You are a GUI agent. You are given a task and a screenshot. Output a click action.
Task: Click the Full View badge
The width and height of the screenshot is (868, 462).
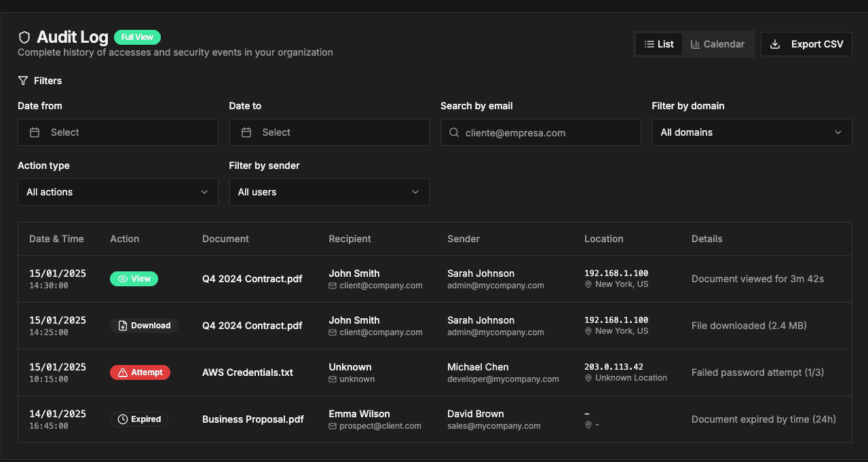point(137,37)
